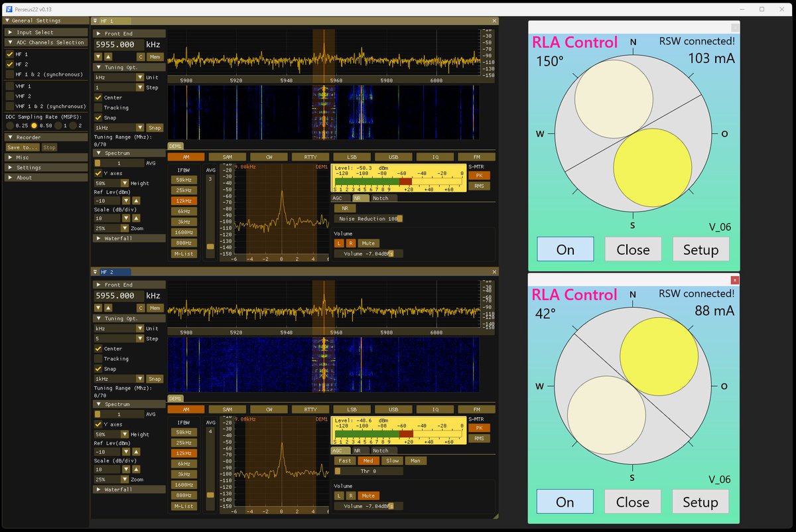Increase HF 1 Ref Lev with up arrow

136,200
